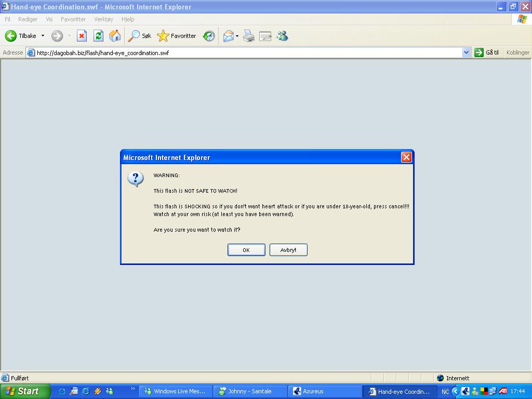This screenshot has width=532, height=399.
Task: Click the network computers tray icon
Action: 493,391
